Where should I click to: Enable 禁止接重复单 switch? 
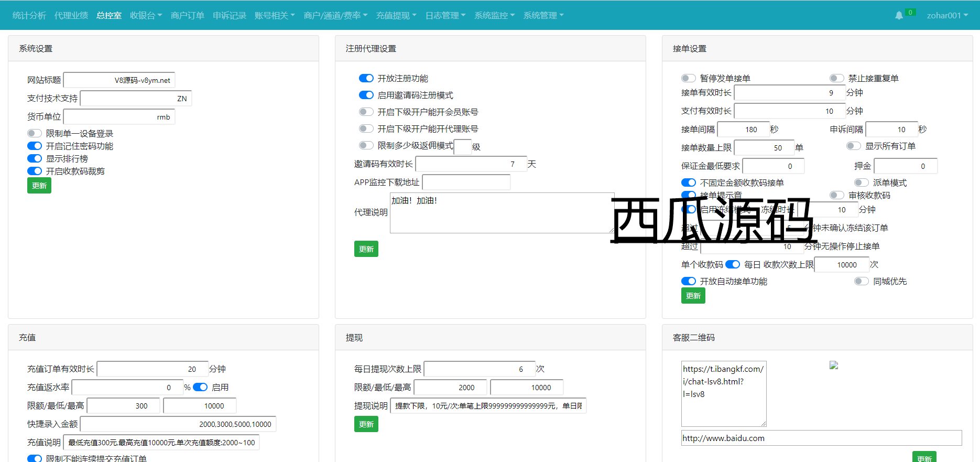tap(837, 78)
